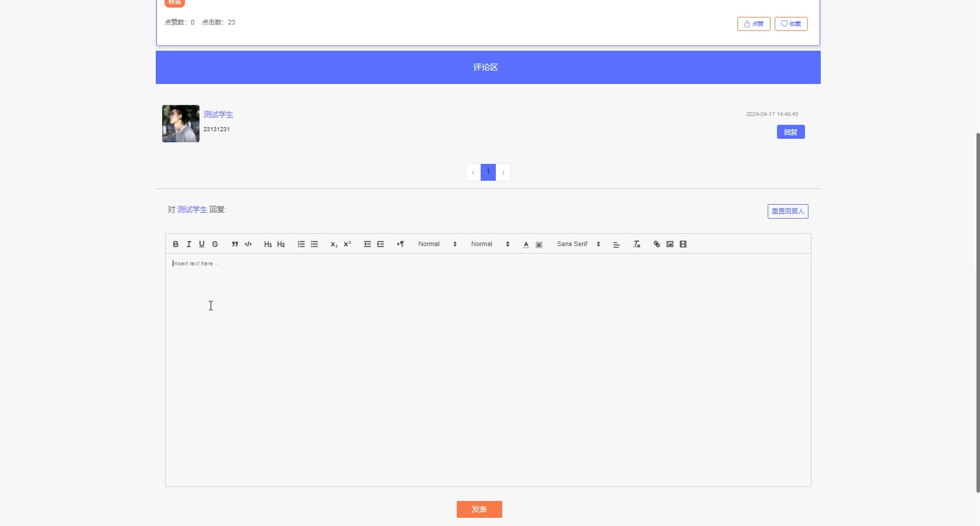Go to the previous comments page
This screenshot has height=526, width=980.
coord(473,172)
